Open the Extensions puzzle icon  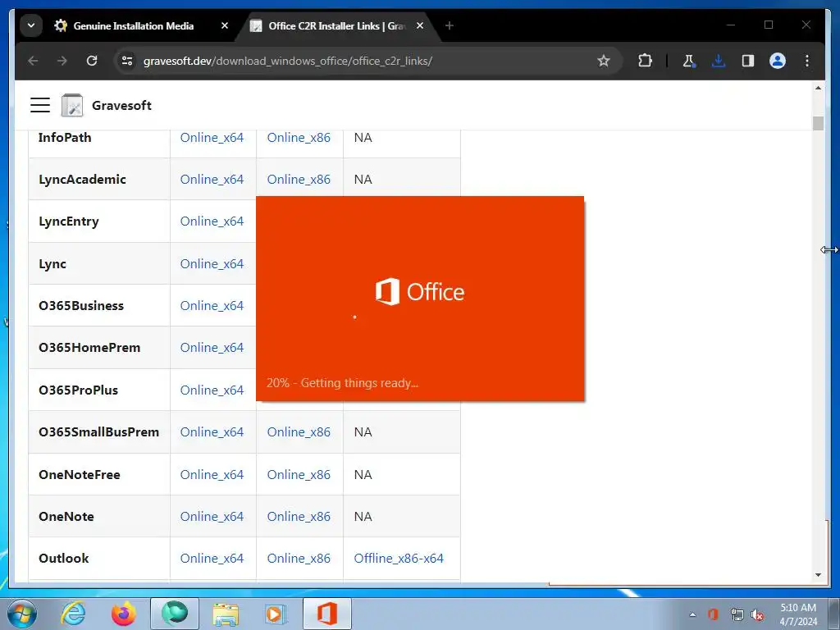coord(645,61)
